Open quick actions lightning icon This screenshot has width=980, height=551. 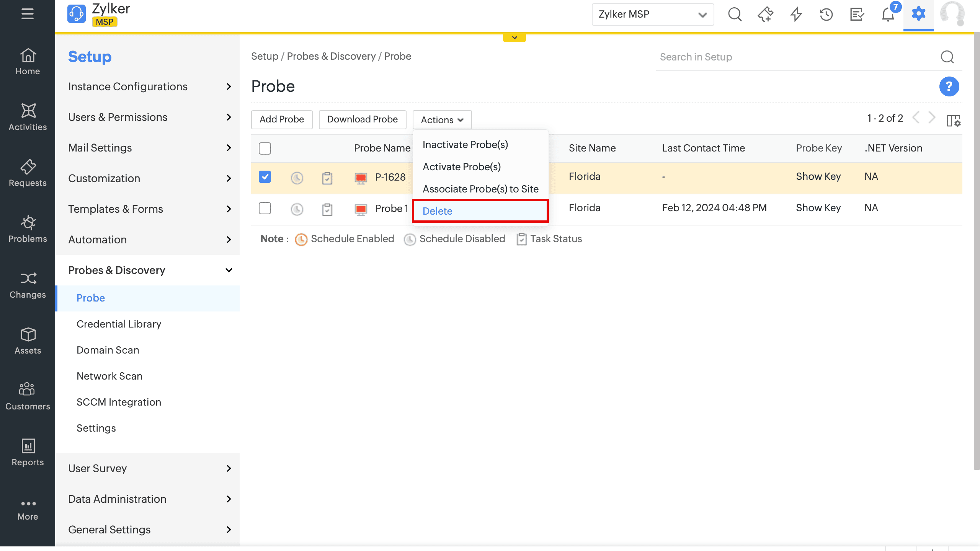(x=796, y=15)
